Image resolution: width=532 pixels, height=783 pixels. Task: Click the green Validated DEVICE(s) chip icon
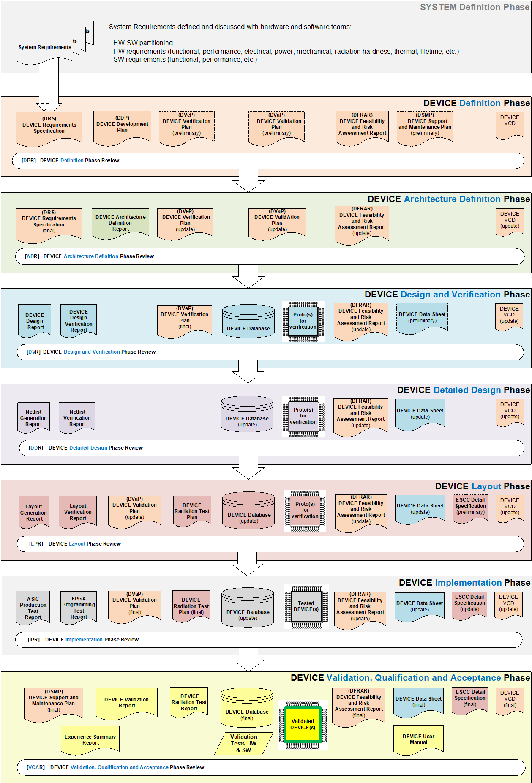(303, 724)
